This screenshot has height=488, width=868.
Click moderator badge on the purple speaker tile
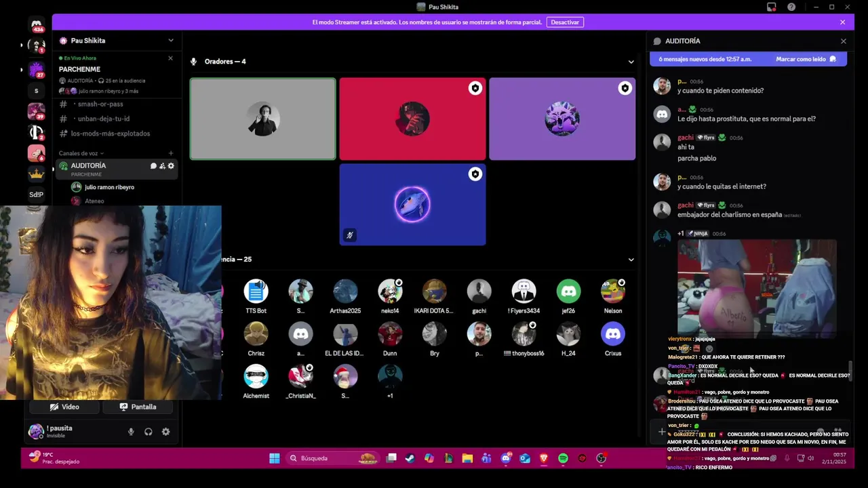point(625,88)
